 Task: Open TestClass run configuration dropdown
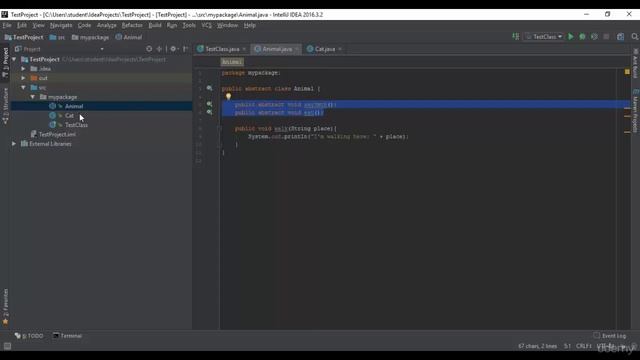544,37
